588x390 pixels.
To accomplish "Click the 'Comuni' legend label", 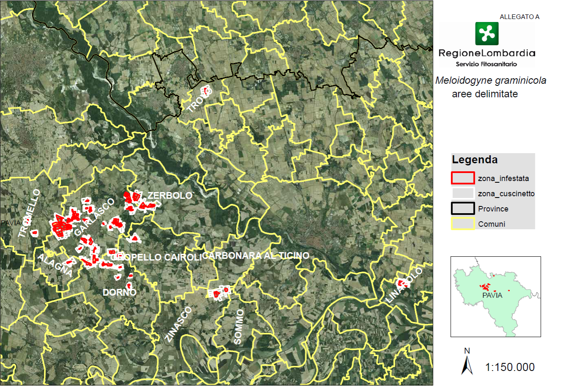I will (492, 224).
